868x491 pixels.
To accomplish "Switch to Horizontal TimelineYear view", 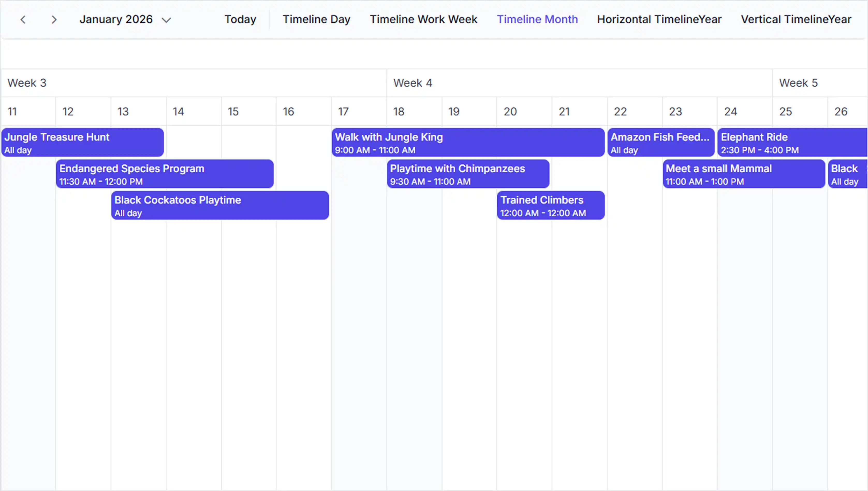I will pyautogui.click(x=659, y=20).
